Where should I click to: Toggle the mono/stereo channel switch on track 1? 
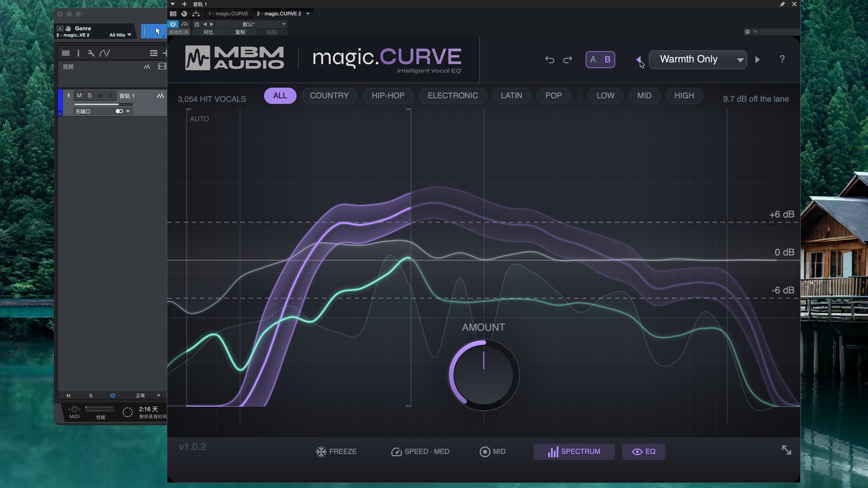[119, 111]
